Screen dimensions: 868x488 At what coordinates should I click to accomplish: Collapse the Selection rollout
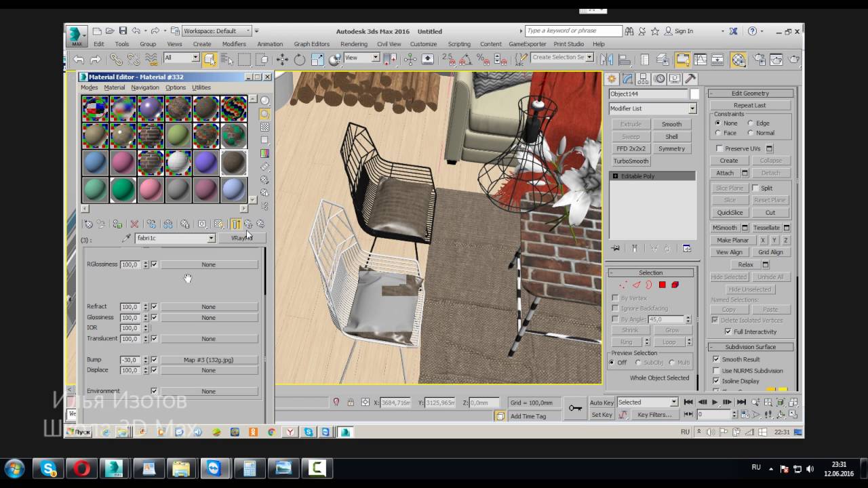[x=650, y=272]
